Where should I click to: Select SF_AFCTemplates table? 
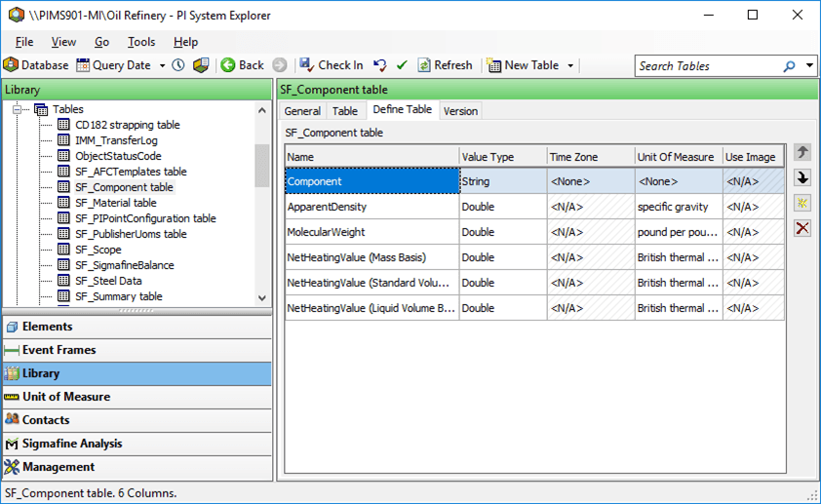[x=131, y=172]
